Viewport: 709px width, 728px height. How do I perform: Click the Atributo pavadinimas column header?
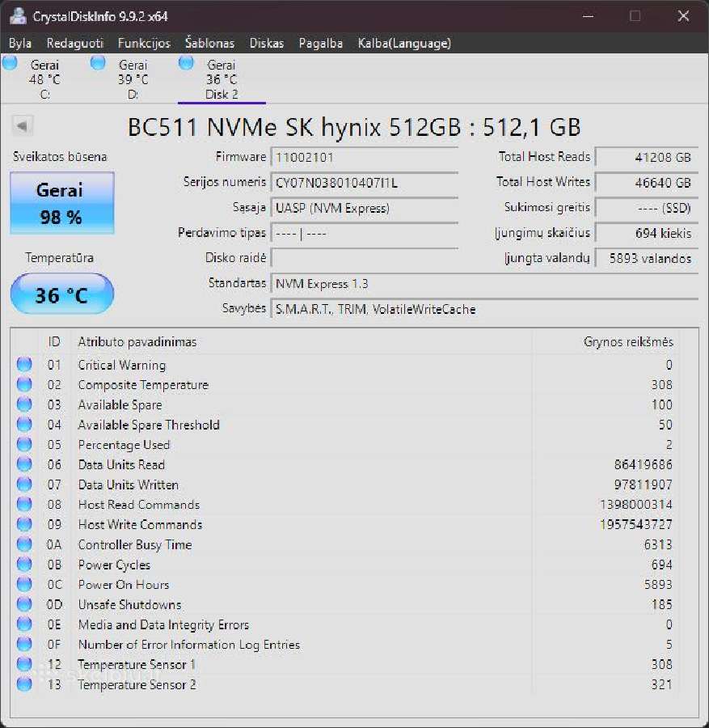pos(137,341)
